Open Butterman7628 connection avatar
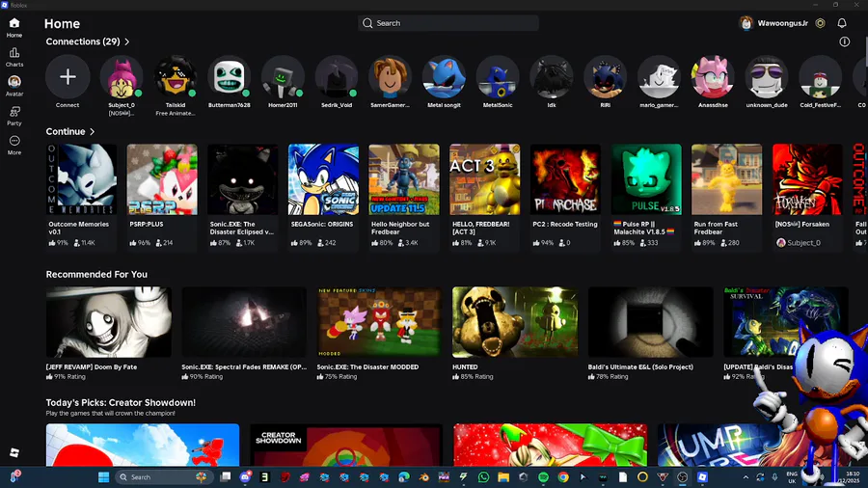Screen dimensions: 868x488 tap(229, 76)
